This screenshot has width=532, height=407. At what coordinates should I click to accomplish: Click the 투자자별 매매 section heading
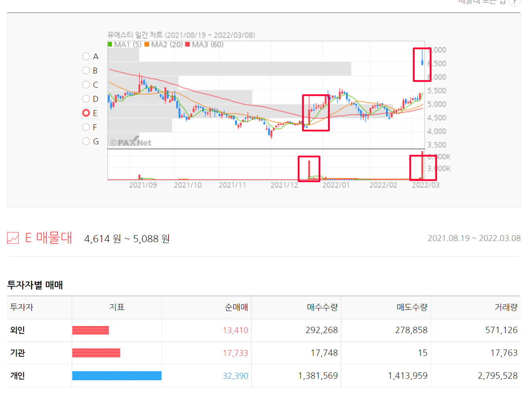[x=35, y=285]
